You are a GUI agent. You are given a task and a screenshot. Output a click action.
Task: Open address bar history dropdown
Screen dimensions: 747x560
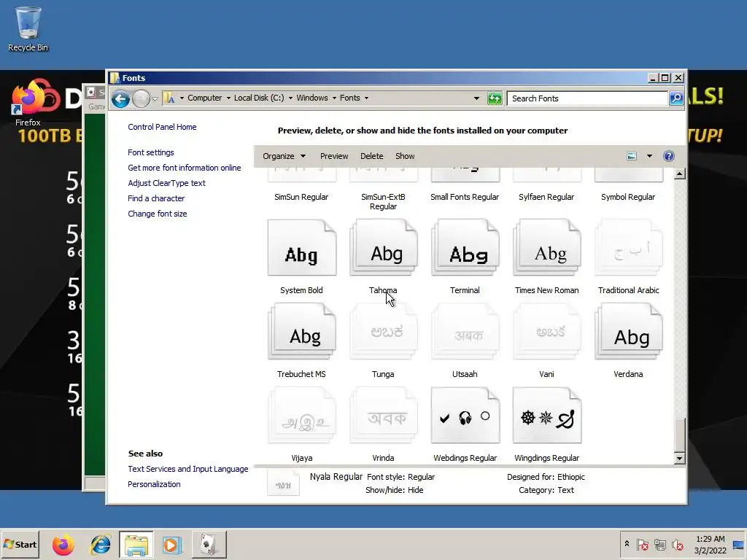(x=476, y=98)
